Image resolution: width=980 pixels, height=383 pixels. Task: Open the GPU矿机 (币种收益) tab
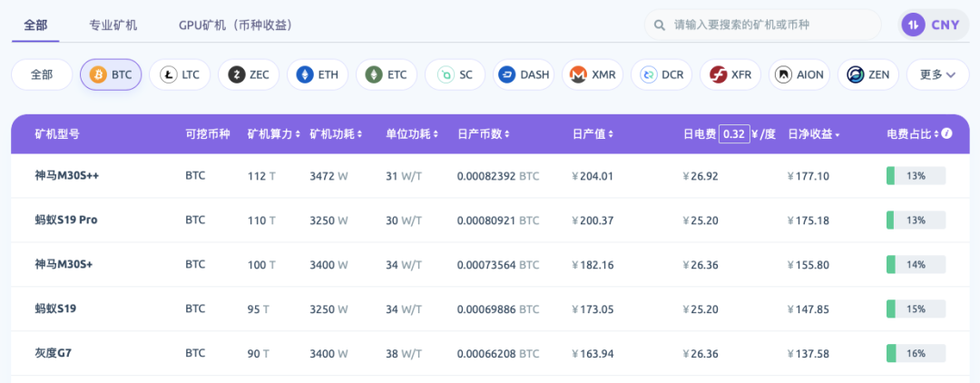[235, 25]
